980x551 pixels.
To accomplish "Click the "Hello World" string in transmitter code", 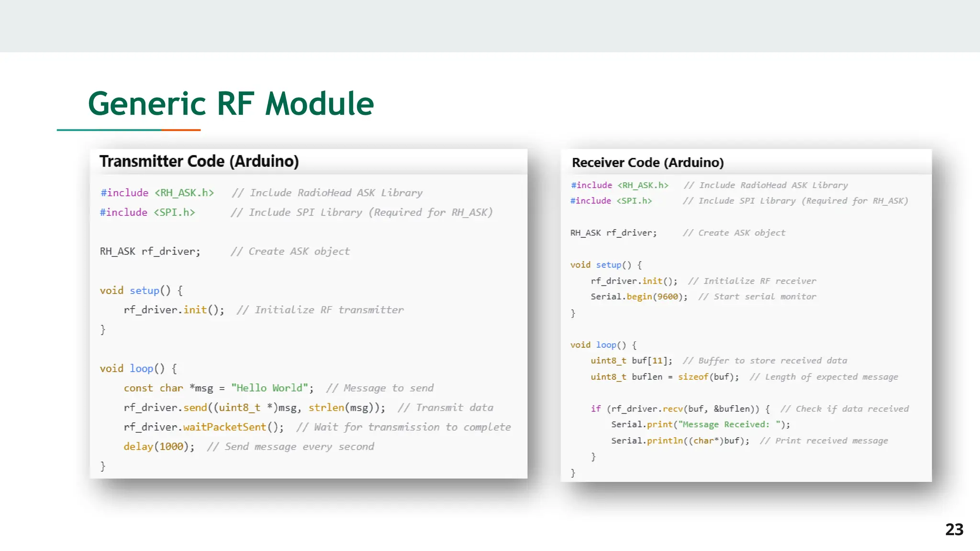I will (x=269, y=388).
